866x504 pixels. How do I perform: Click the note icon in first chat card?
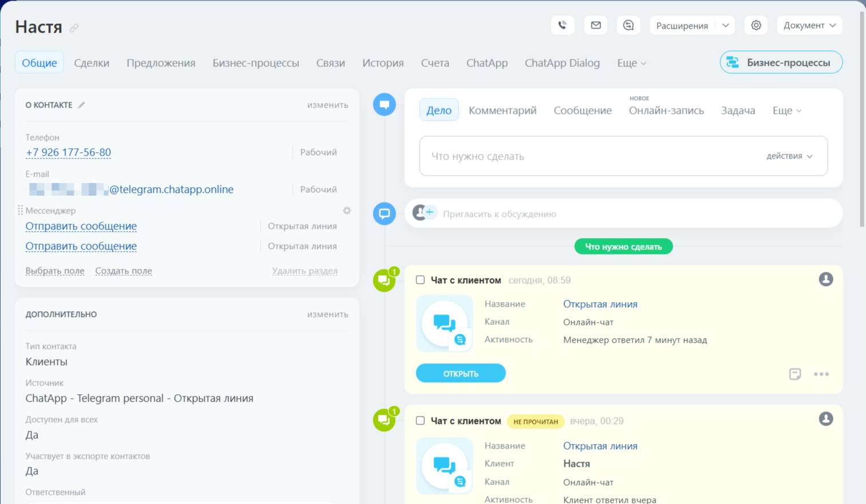click(794, 374)
